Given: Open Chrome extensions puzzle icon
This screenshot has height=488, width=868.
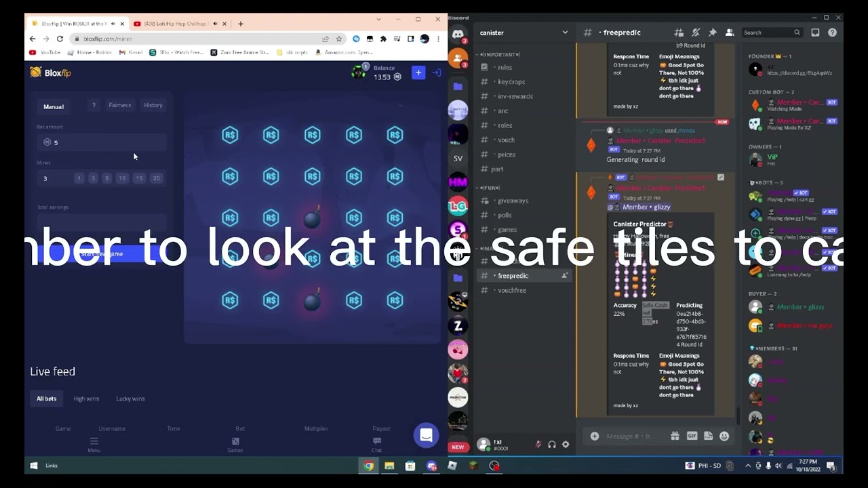Looking at the screenshot, I should coord(383,39).
